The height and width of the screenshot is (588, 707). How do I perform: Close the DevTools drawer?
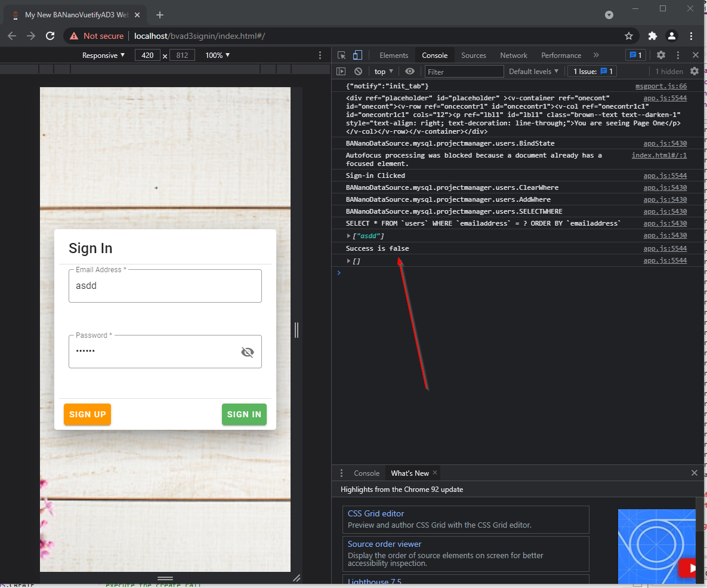(x=694, y=472)
